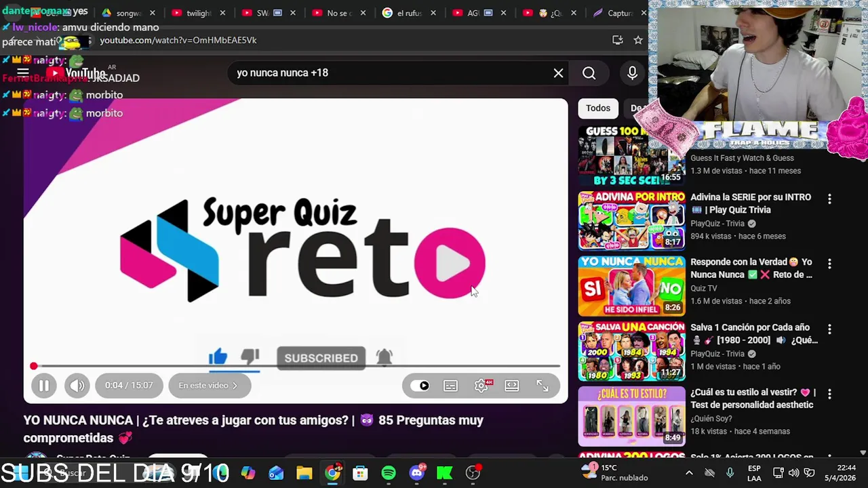Switch to the 'No se' YouTube tab
Screen dimensions: 868x488
click(338, 13)
